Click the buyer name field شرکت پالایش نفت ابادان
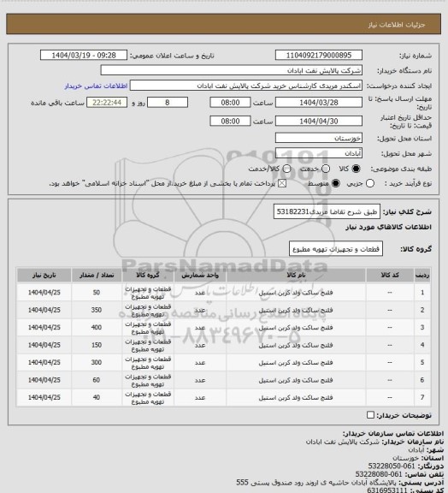The image size is (448, 493). pos(231,70)
